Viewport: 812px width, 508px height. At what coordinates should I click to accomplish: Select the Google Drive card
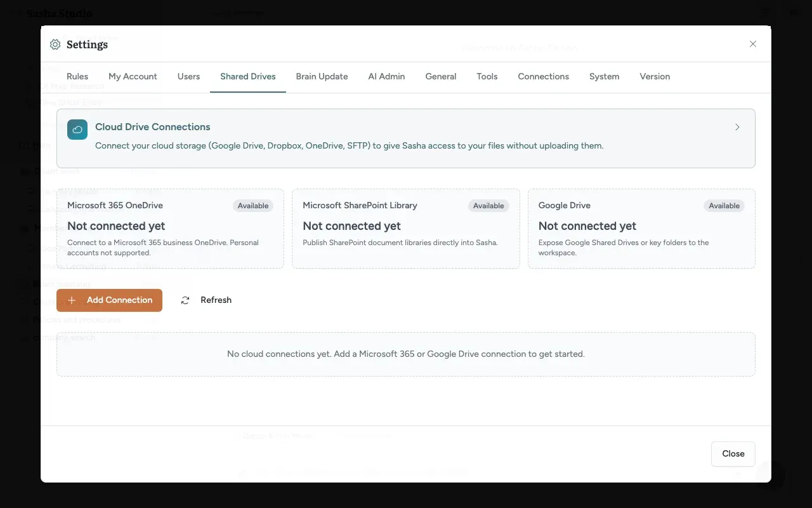641,229
